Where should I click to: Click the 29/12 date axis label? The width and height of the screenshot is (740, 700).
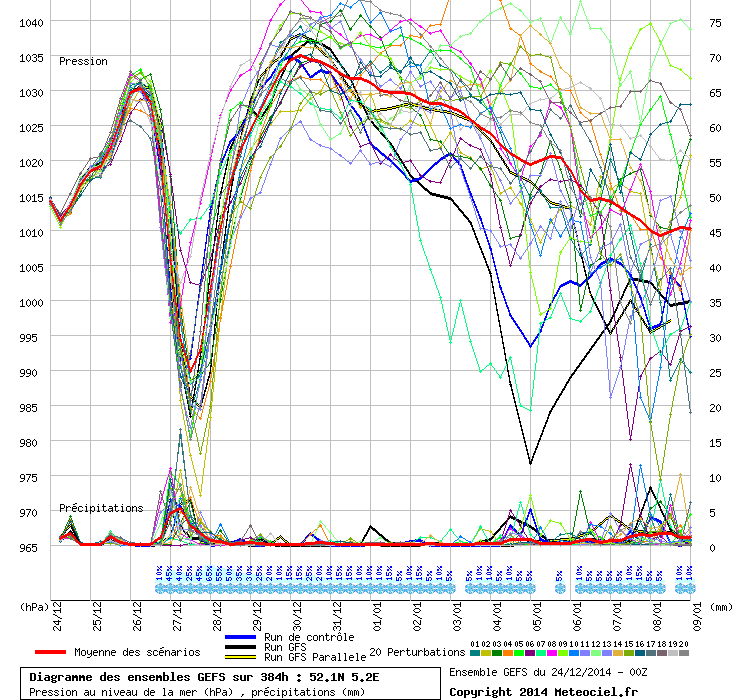point(257,616)
